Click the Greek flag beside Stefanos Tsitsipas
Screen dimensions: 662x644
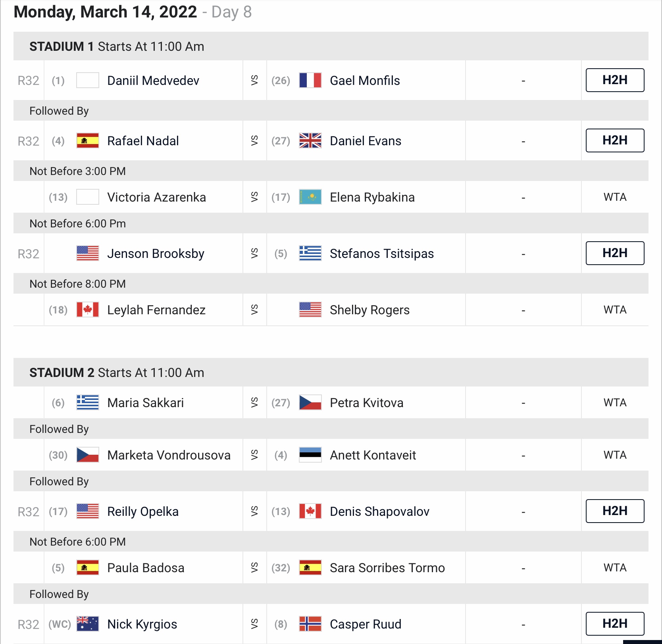click(310, 253)
